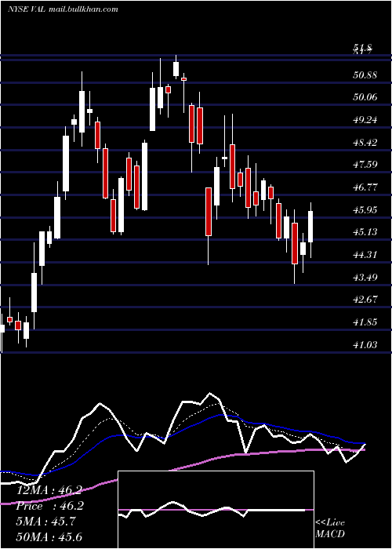Click the 50MA : 45.6 readout
The height and width of the screenshot is (549, 392).
[49, 536]
